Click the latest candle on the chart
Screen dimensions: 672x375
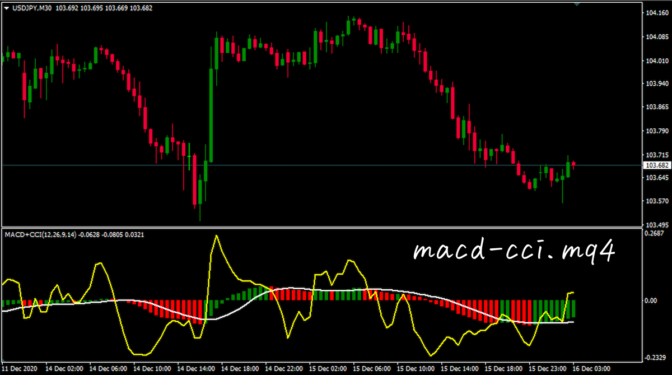(x=573, y=165)
